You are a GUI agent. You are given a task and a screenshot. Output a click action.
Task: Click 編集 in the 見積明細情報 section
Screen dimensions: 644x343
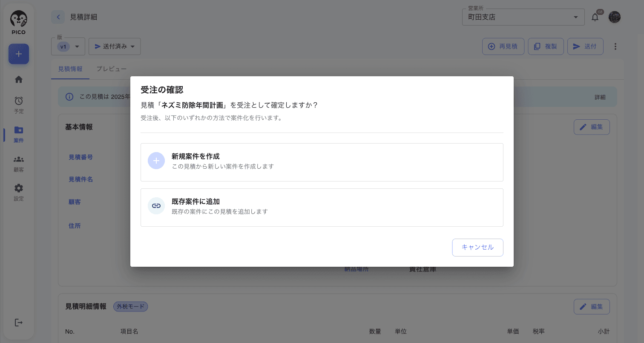point(592,307)
